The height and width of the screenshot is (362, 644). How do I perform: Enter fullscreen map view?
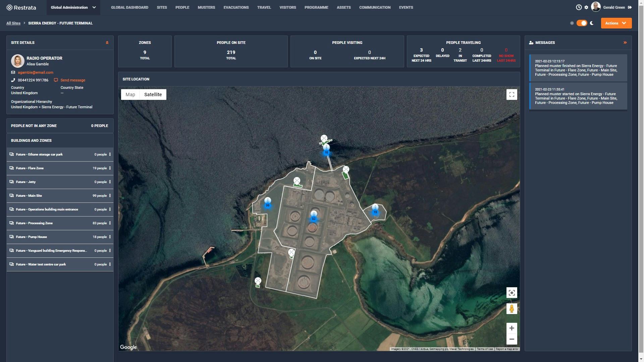click(x=512, y=95)
